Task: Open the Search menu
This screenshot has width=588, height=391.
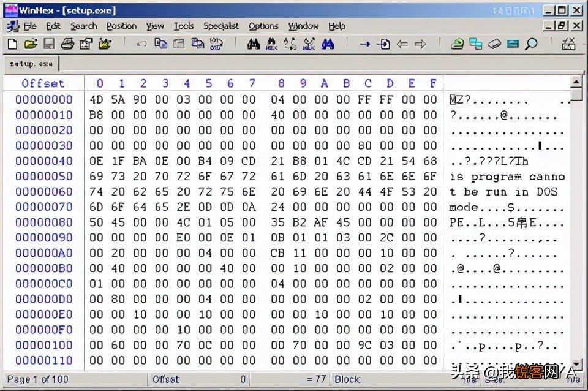Action: point(84,26)
